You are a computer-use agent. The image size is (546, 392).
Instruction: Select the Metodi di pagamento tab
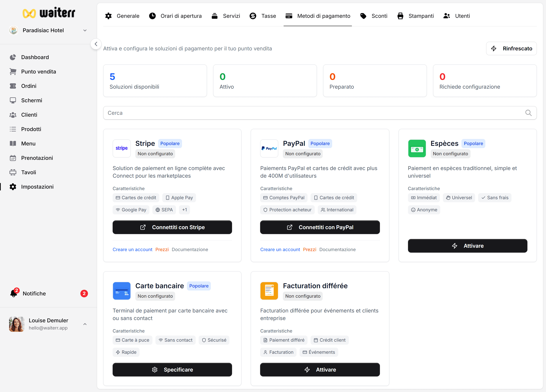(318, 16)
